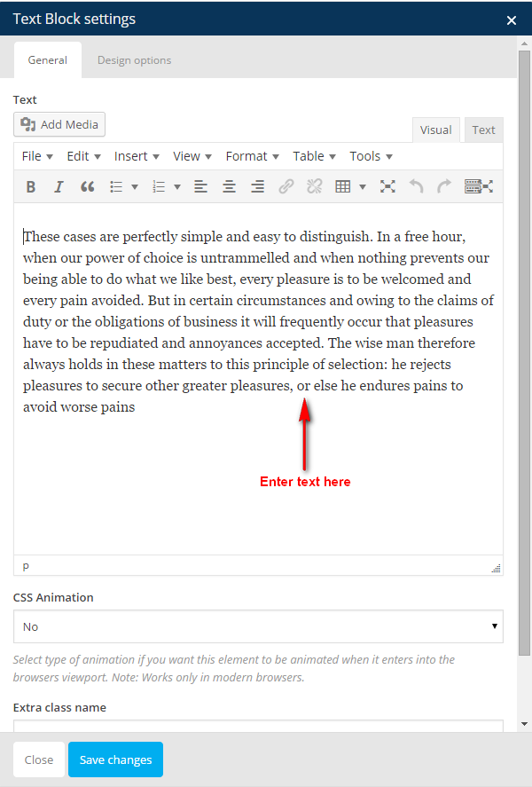The height and width of the screenshot is (787, 532).
Task: Apply italic formatting to text
Action: [x=59, y=186]
